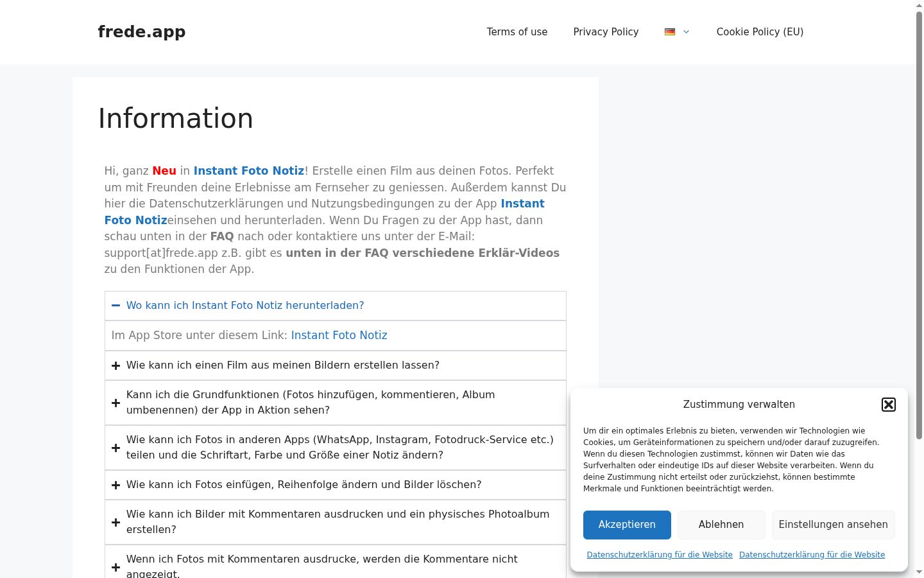Close the Zustimmung verwalten cookie dialog
The width and height of the screenshot is (924, 578).
coord(889,405)
